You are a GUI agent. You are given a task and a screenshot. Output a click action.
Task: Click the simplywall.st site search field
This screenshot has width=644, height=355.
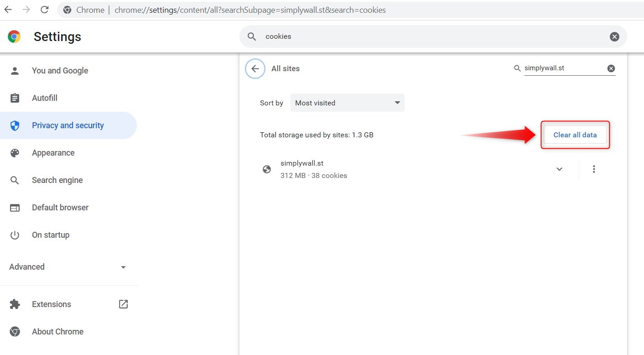click(x=564, y=68)
